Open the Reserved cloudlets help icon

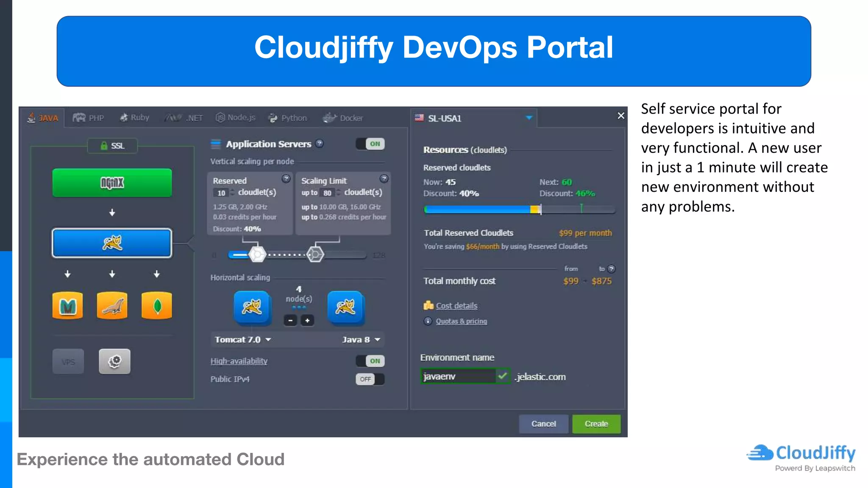(x=286, y=179)
